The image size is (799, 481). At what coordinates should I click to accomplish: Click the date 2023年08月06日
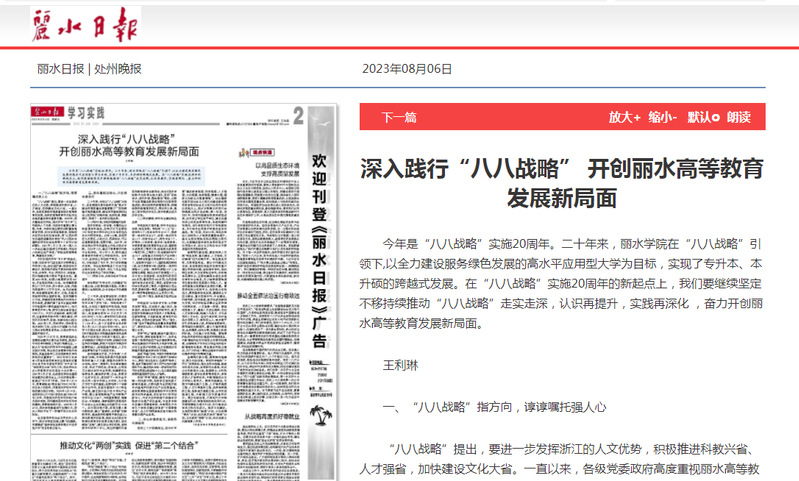[407, 69]
